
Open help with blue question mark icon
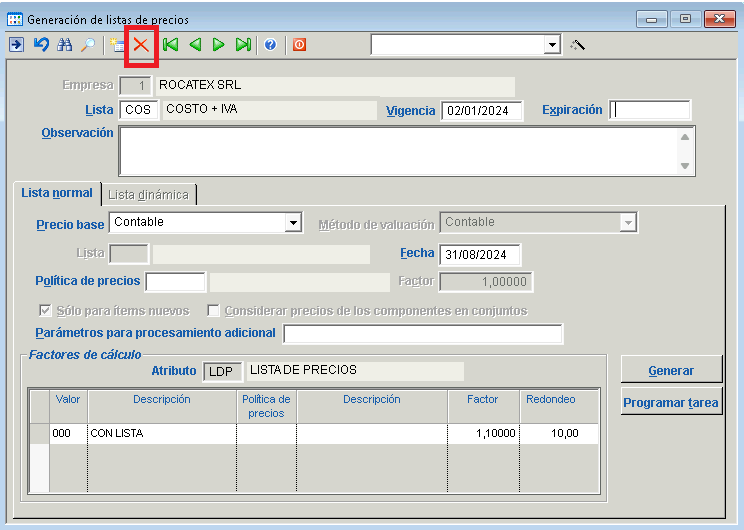(x=270, y=45)
